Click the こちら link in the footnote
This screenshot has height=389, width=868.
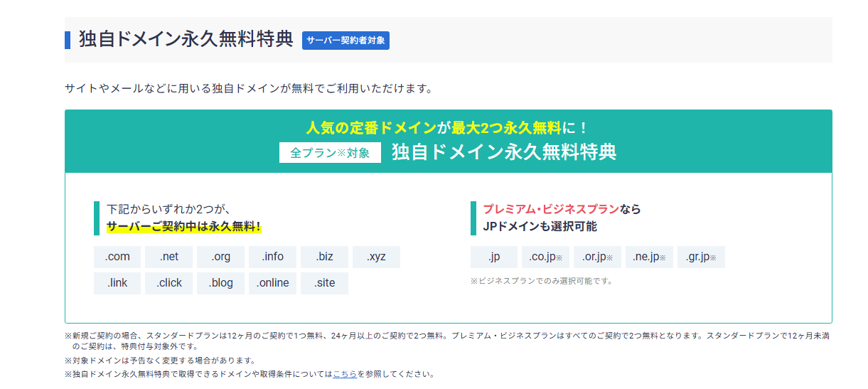click(x=345, y=374)
